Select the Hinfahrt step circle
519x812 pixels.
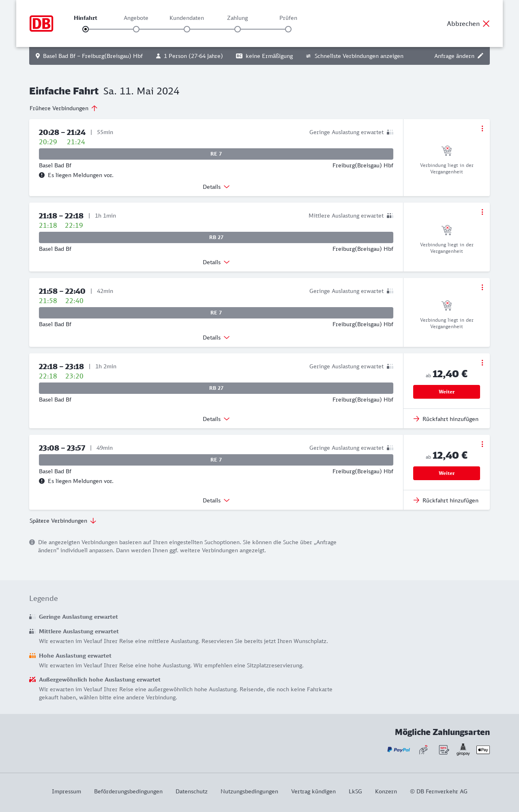pyautogui.click(x=86, y=29)
